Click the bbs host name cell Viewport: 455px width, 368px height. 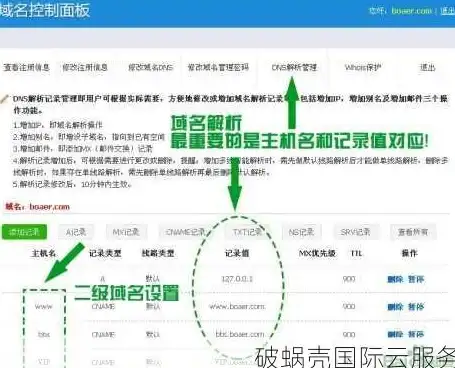click(44, 334)
